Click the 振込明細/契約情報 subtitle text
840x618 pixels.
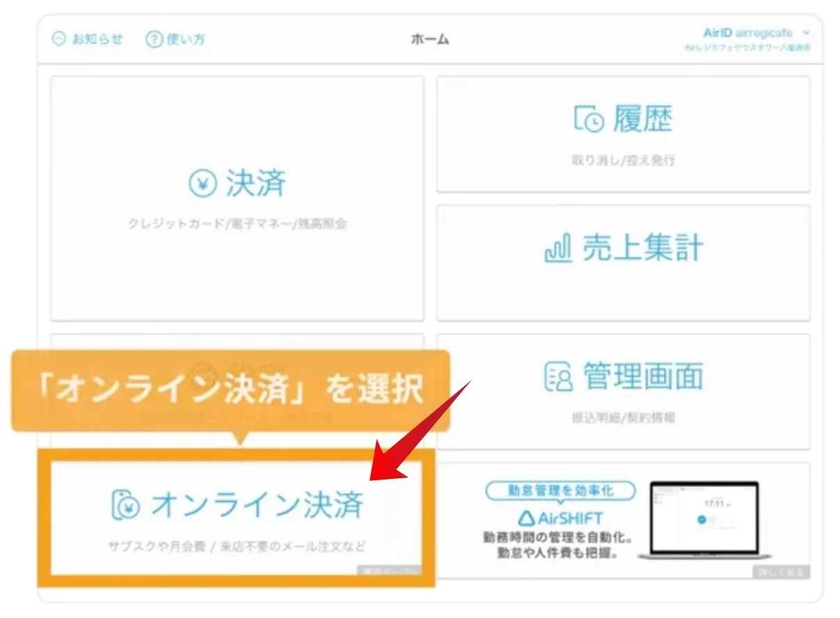click(x=624, y=418)
